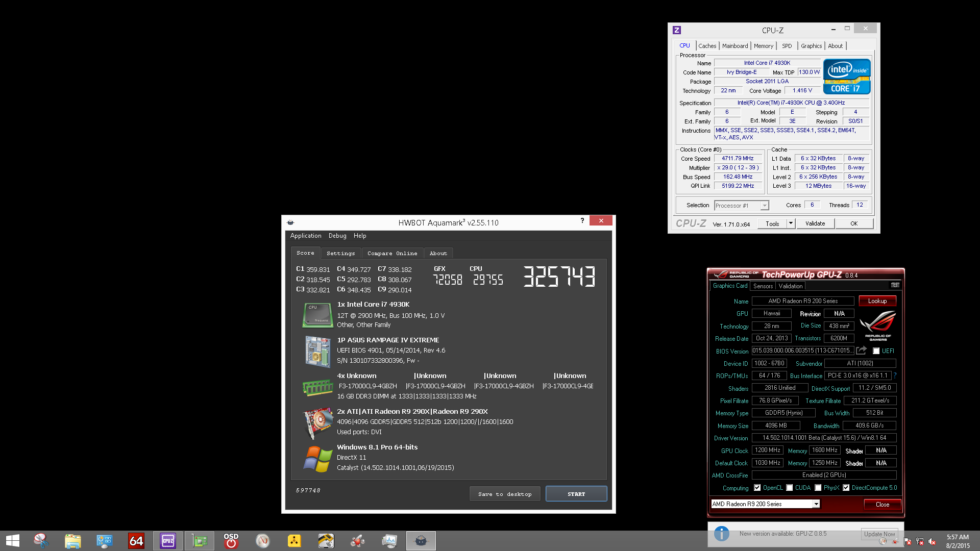Toggle the CUDA checkbox in GPU-Z
This screenshot has height=551, width=980.
click(x=789, y=488)
